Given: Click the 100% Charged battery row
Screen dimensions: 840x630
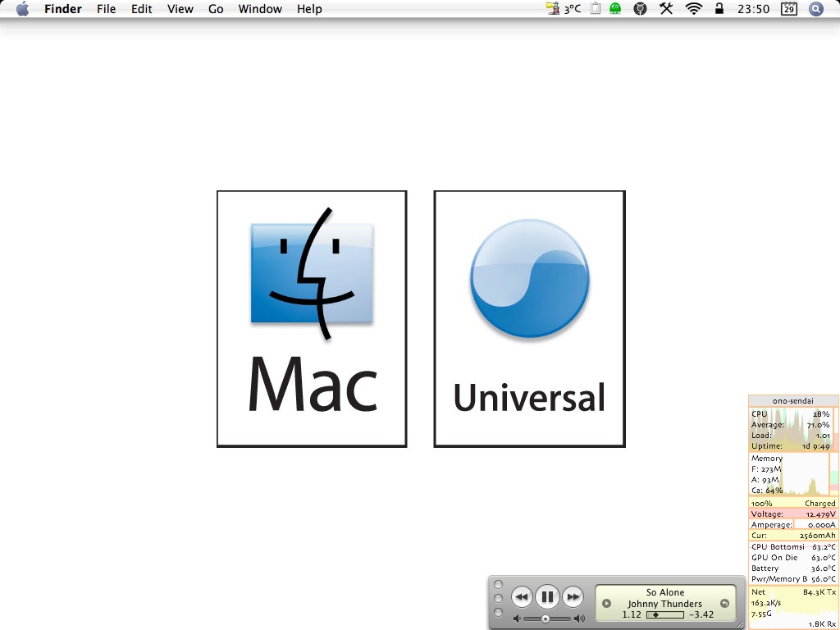Looking at the screenshot, I should pos(793,504).
